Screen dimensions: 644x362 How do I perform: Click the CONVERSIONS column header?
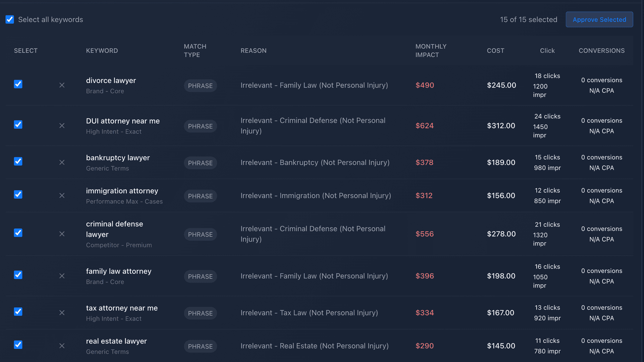click(x=601, y=50)
